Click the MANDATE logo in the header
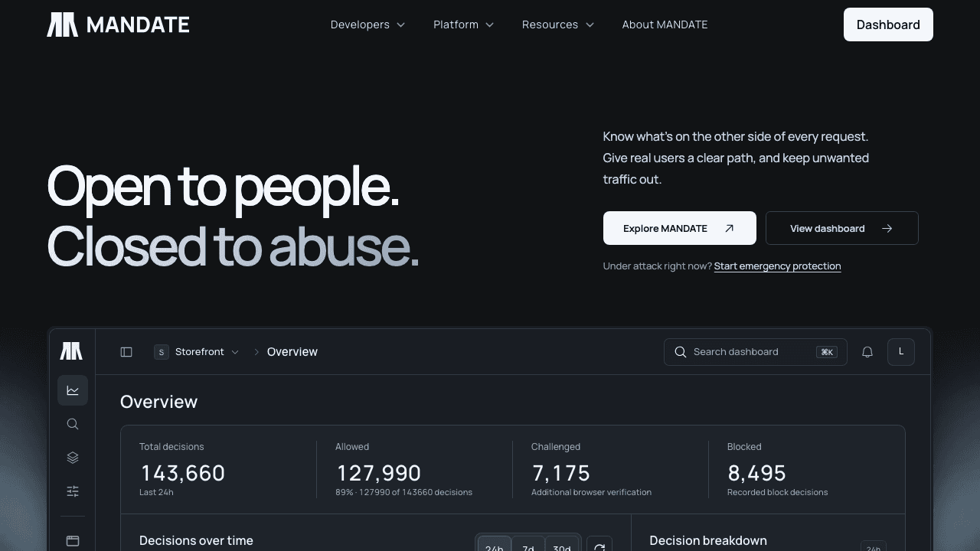Screen dimensions: 980x551 pyautogui.click(x=118, y=24)
